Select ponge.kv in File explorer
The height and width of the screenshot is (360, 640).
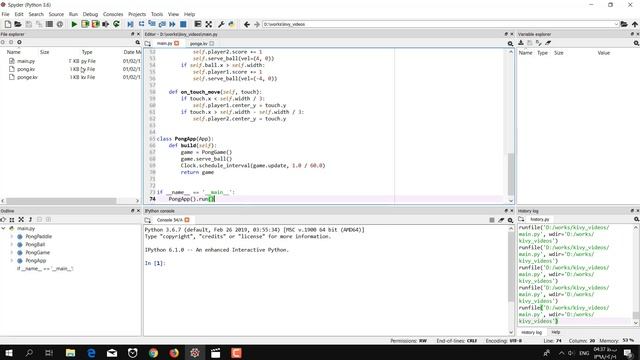[27, 77]
